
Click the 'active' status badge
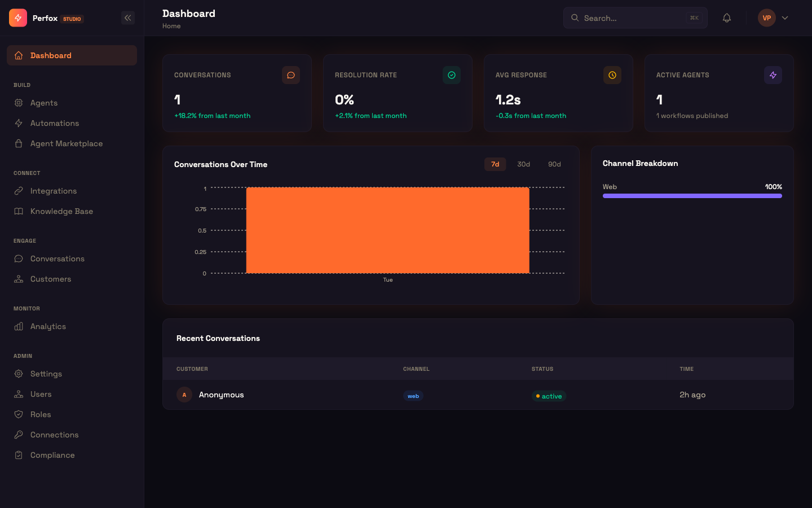549,396
